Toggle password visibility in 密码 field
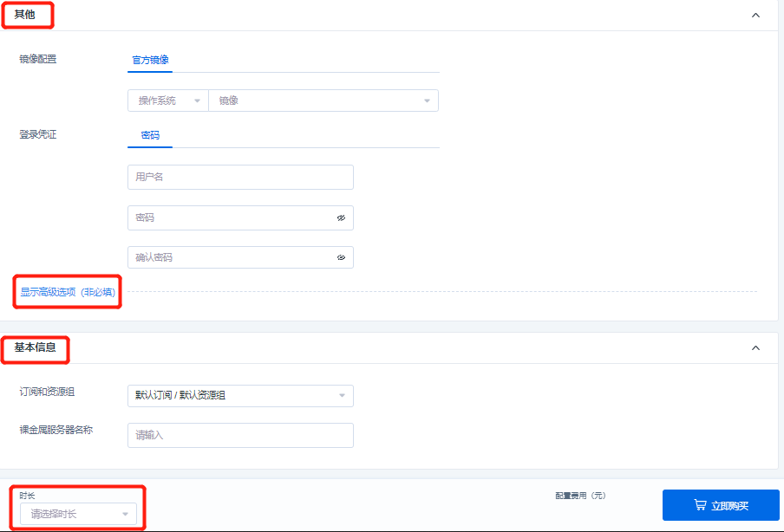784x532 pixels. (x=341, y=218)
